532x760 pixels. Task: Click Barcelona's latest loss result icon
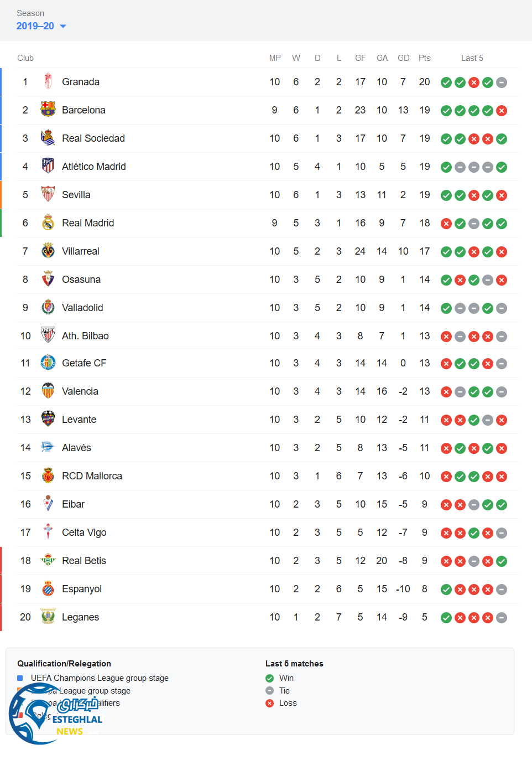tap(502, 111)
